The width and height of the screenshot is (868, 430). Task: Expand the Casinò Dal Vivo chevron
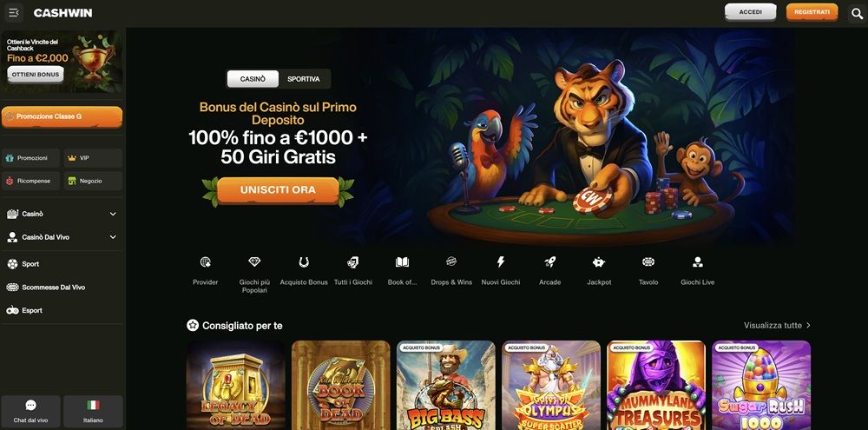(x=113, y=237)
